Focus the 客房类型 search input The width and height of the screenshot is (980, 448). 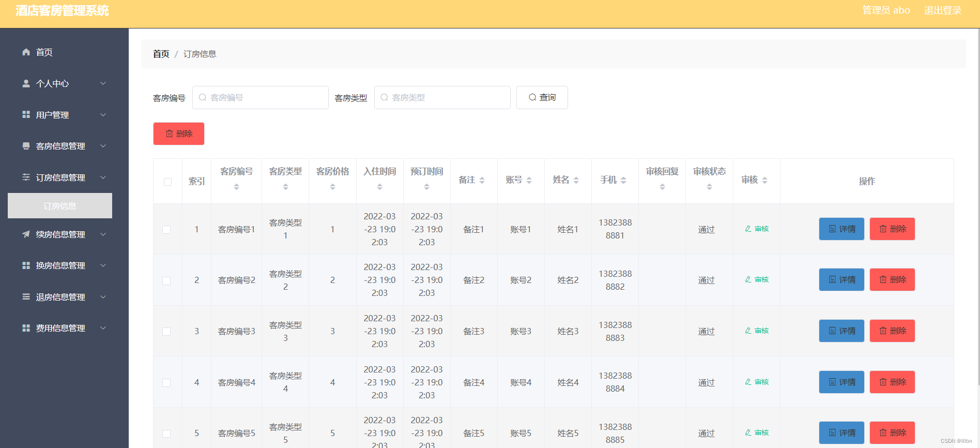tap(442, 97)
